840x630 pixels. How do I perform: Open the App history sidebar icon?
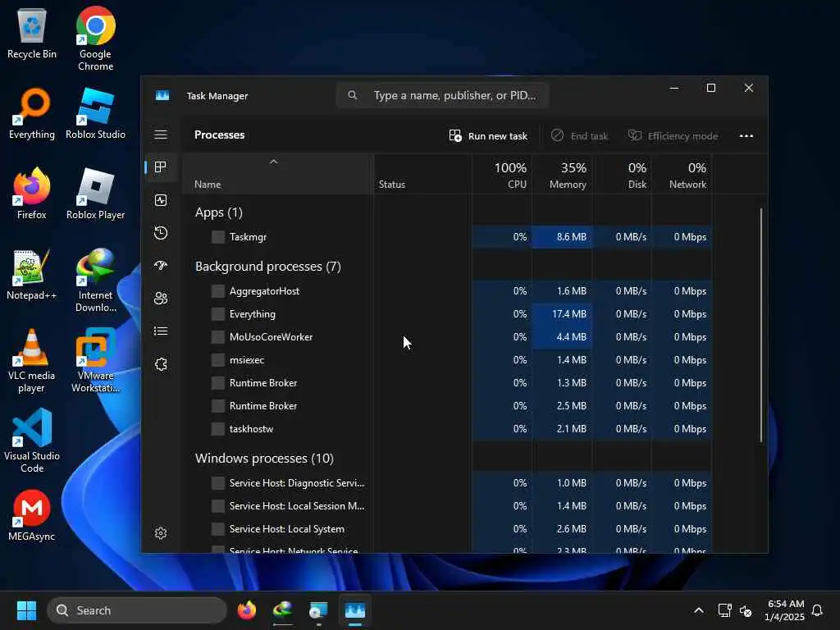161,233
